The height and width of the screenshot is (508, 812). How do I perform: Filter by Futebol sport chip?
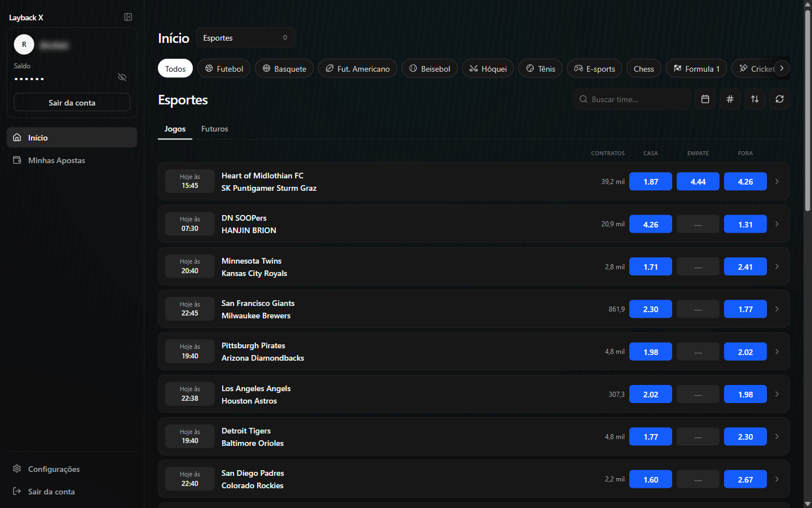224,68
